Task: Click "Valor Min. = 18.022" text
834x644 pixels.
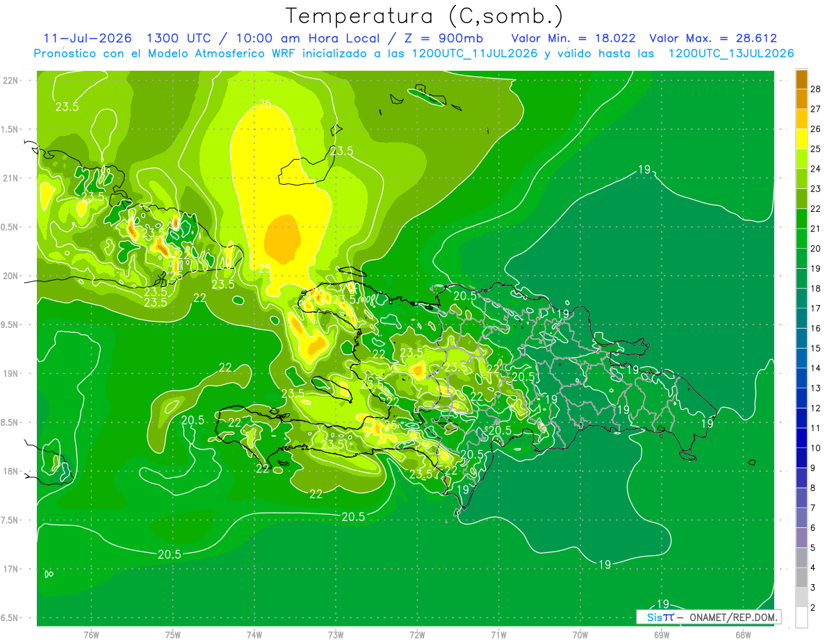Action: [573, 38]
